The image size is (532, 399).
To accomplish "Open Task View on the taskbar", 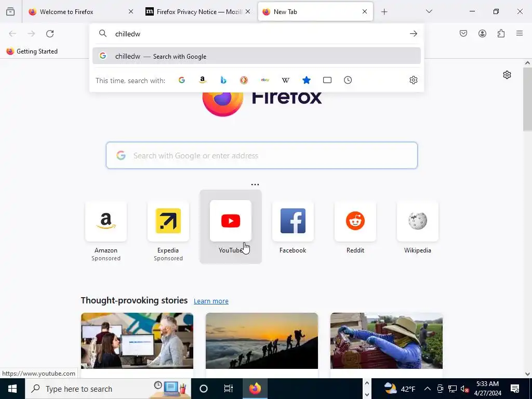I will click(229, 389).
